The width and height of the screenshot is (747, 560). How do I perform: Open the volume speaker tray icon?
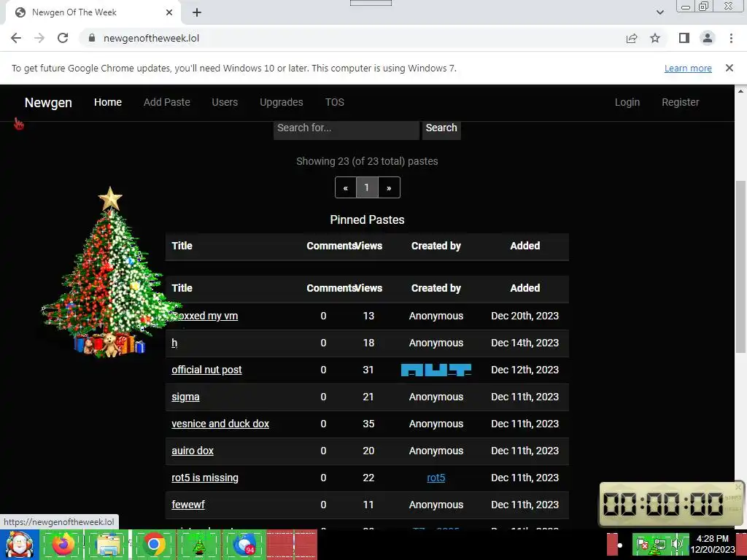pos(677,544)
